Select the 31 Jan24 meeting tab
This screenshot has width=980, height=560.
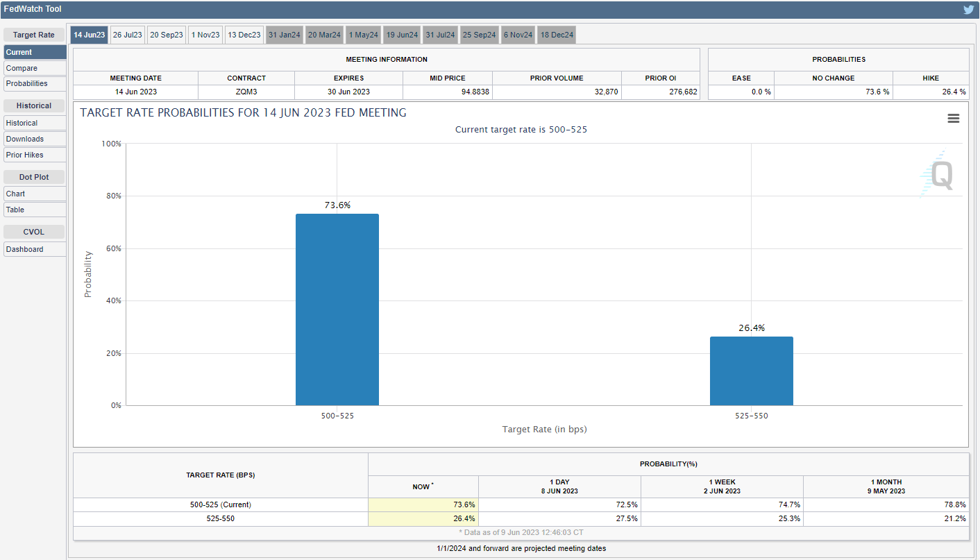pos(285,35)
